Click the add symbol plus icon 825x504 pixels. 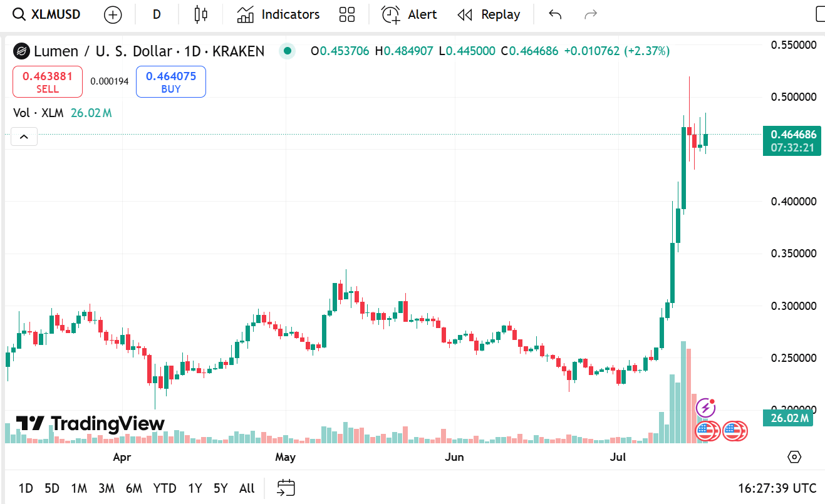click(x=113, y=14)
